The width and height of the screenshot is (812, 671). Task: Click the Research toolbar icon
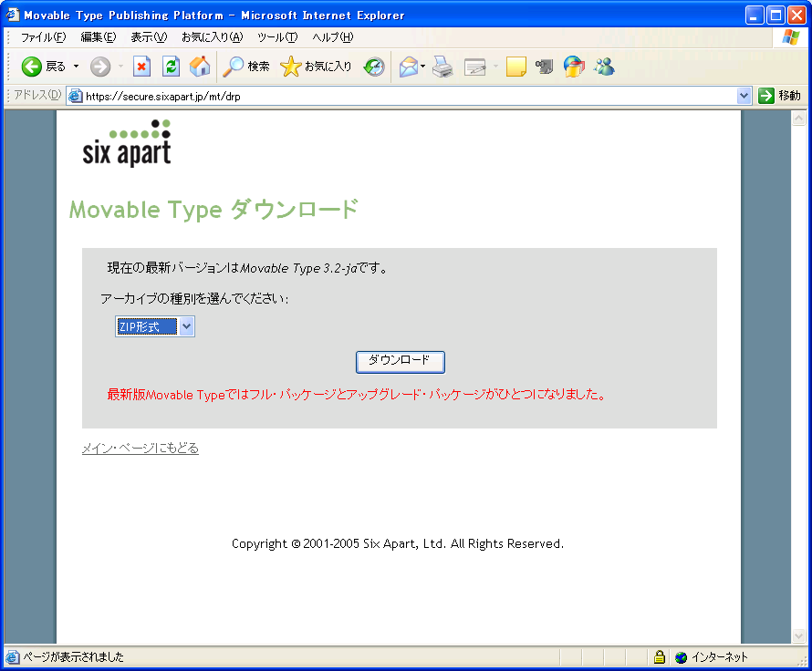point(545,67)
